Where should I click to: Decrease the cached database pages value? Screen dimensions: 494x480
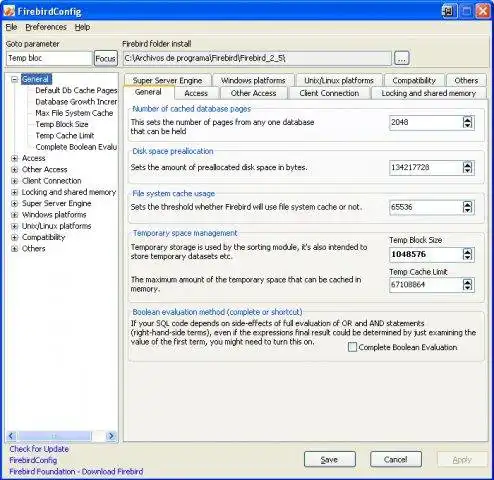click(x=468, y=126)
